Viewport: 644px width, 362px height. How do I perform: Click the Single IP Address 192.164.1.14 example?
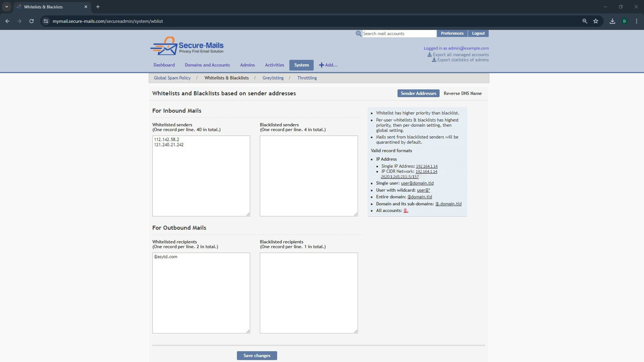pyautogui.click(x=427, y=166)
